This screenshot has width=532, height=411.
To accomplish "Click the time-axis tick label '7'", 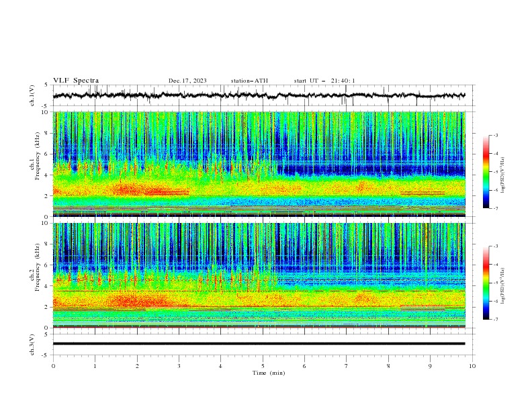I will (x=347, y=366).
